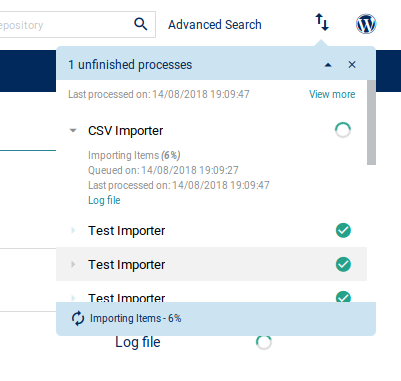Click the refresh icon beside Importing Items
This screenshot has width=401, height=381.
(78, 318)
